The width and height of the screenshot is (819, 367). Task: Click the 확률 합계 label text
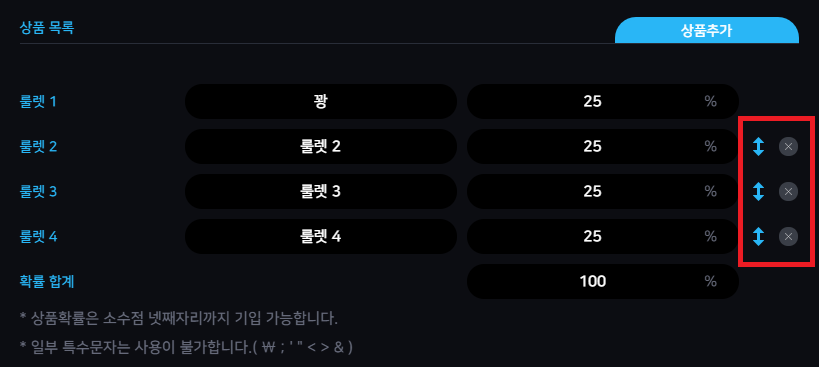tap(46, 281)
